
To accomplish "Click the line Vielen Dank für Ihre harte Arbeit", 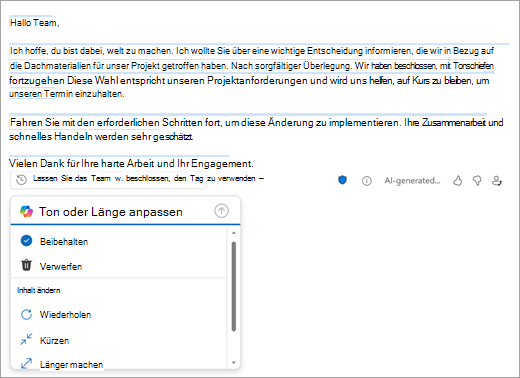I will [x=131, y=163].
